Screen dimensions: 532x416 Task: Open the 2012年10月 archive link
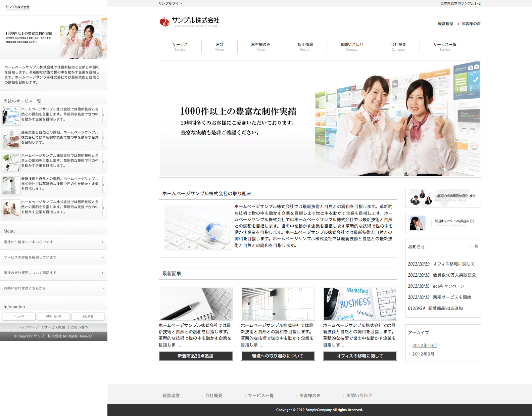click(x=425, y=345)
